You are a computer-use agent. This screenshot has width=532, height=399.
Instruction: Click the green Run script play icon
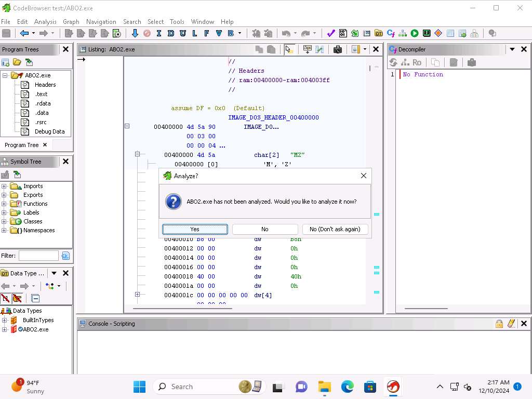(x=415, y=33)
